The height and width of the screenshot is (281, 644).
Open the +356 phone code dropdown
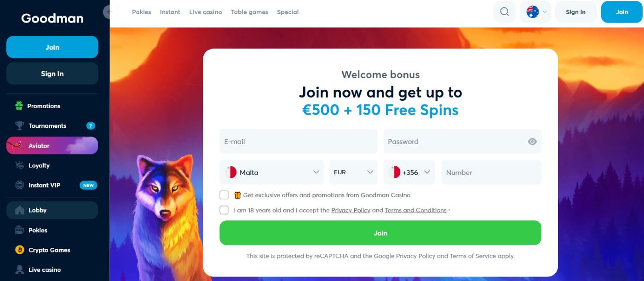click(x=409, y=172)
